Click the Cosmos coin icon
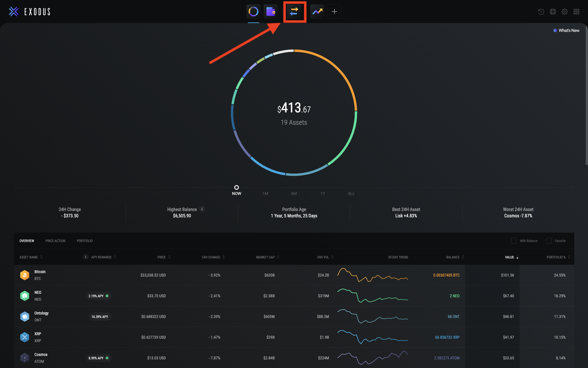 tap(25, 358)
